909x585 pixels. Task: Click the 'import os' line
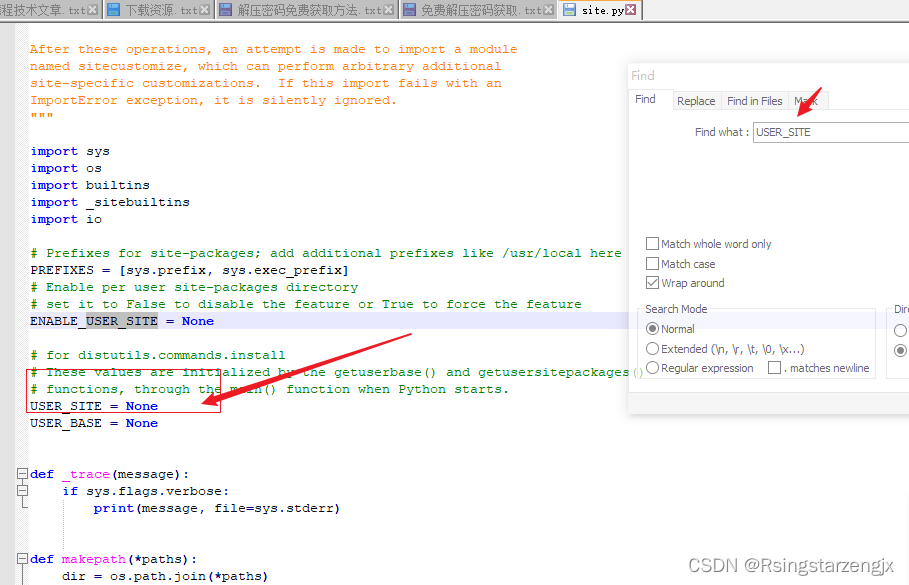click(x=66, y=168)
